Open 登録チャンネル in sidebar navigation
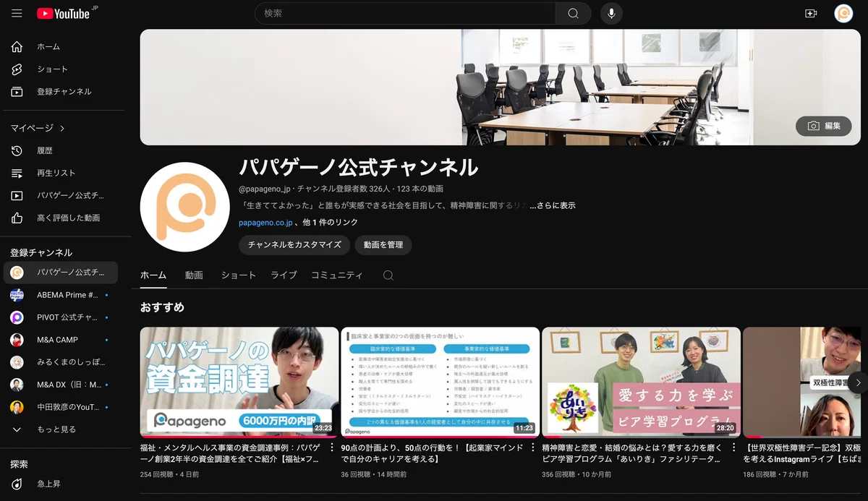Viewport: 868px width, 501px height. (x=60, y=92)
